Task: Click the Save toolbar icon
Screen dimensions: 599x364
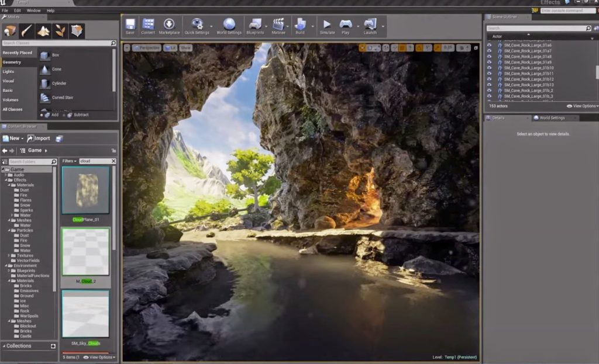Action: 129,25
